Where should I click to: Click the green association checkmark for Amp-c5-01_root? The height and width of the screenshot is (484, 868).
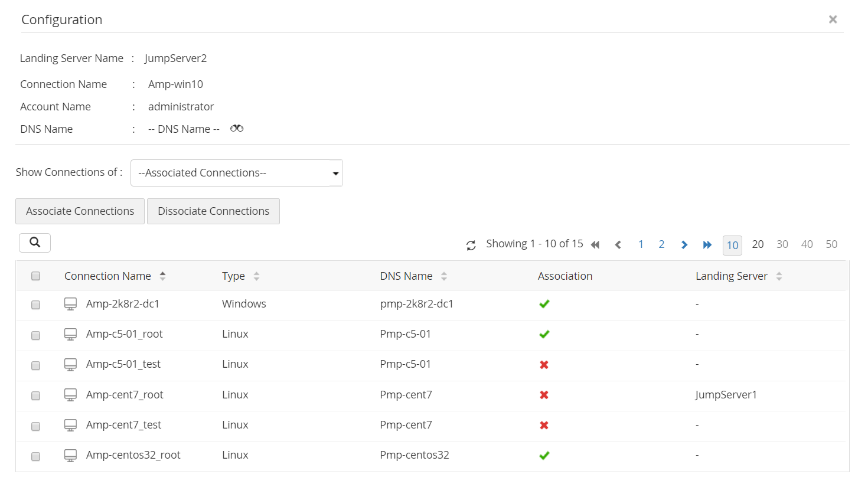tap(544, 333)
